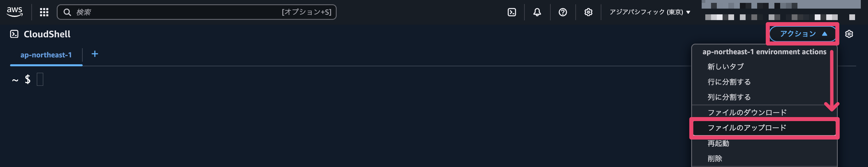Click 削除 in the actions menu
868x167 pixels.
pyautogui.click(x=715, y=158)
